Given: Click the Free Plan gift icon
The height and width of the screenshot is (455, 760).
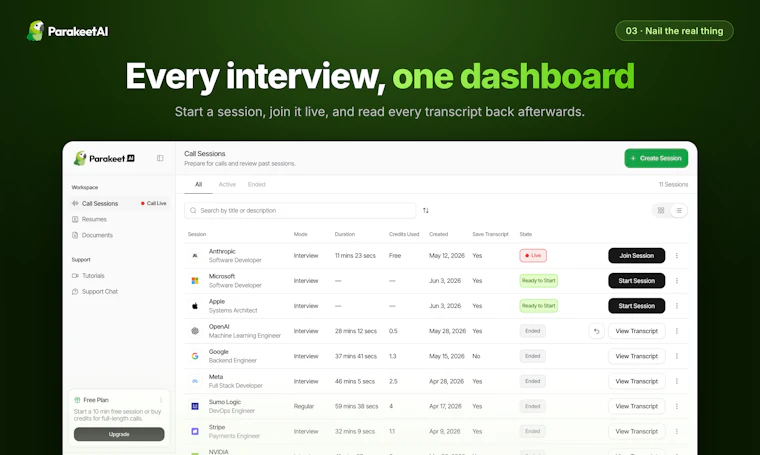Looking at the screenshot, I should [x=77, y=400].
